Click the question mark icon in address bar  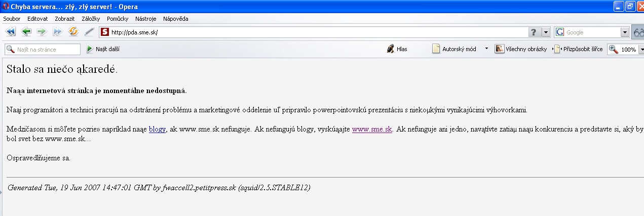[x=534, y=32]
